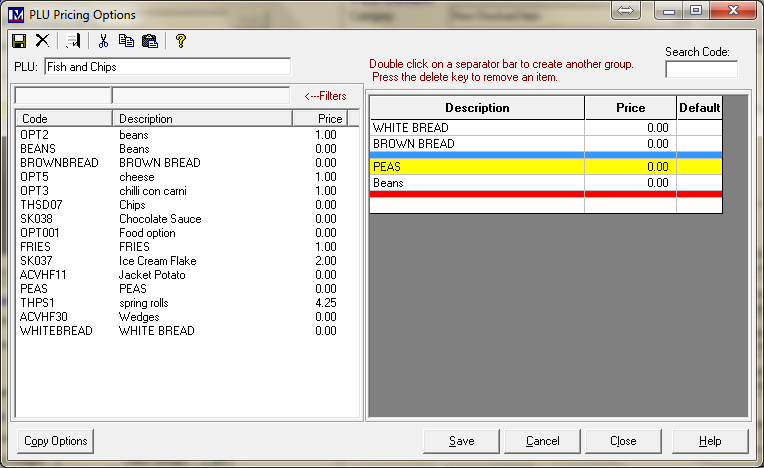Click the Search Code input box

pos(702,69)
